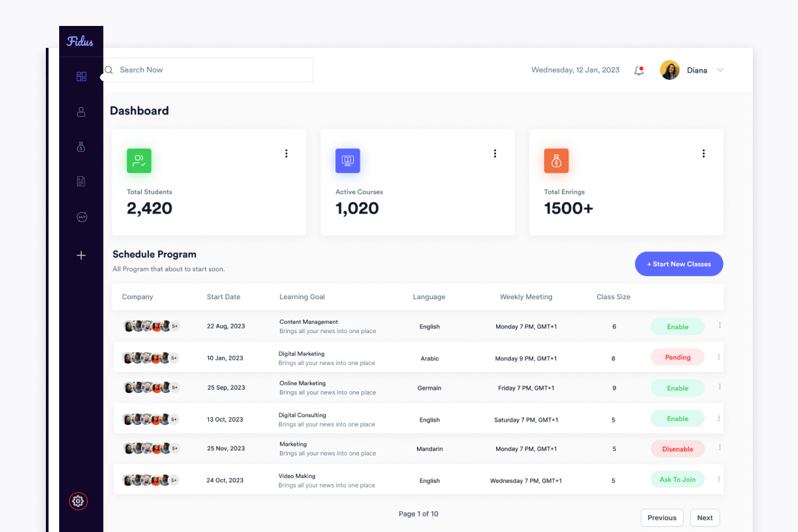The width and height of the screenshot is (798, 532).
Task: Go to the Next page
Action: 705,518
